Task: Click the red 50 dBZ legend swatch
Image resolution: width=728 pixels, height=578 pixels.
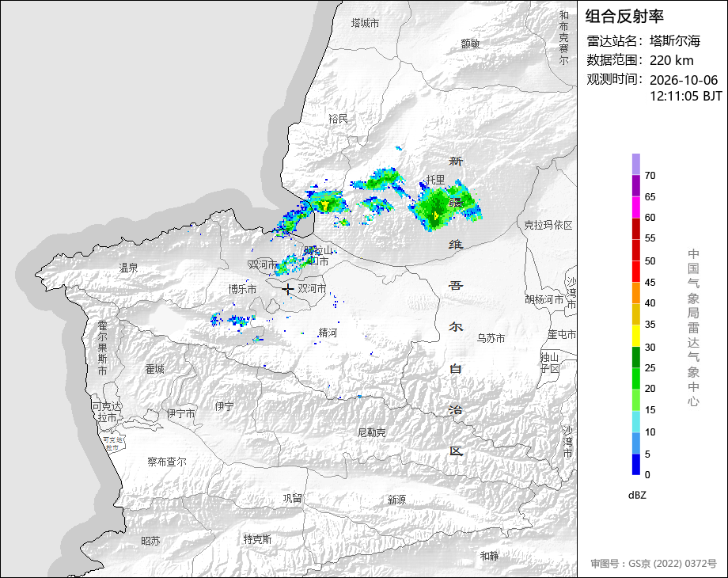Action: (x=636, y=250)
